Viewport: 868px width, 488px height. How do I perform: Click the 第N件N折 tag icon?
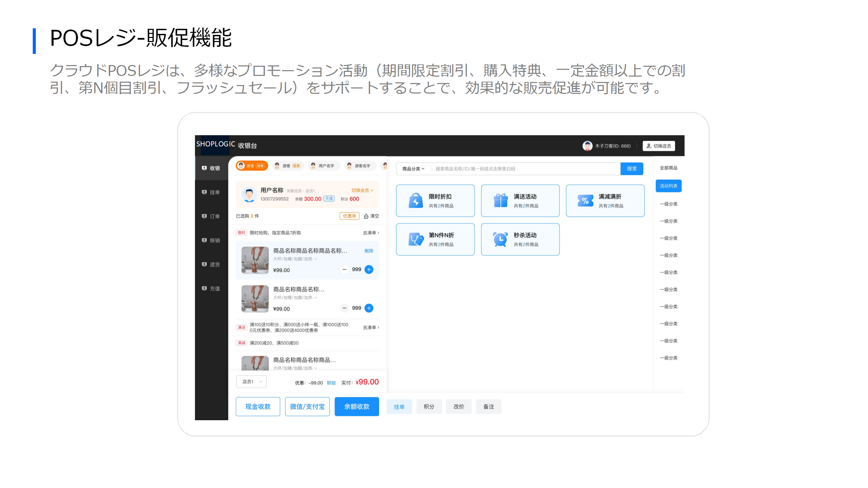click(416, 239)
